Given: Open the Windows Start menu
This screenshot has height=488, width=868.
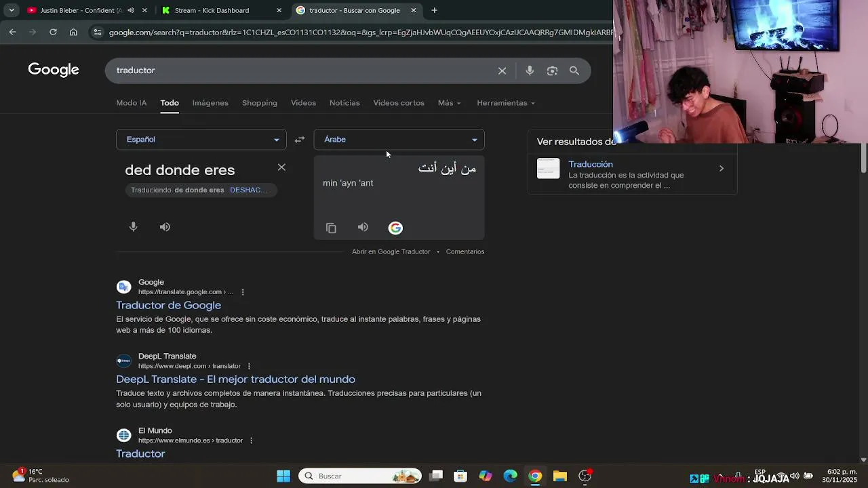Looking at the screenshot, I should click(283, 476).
